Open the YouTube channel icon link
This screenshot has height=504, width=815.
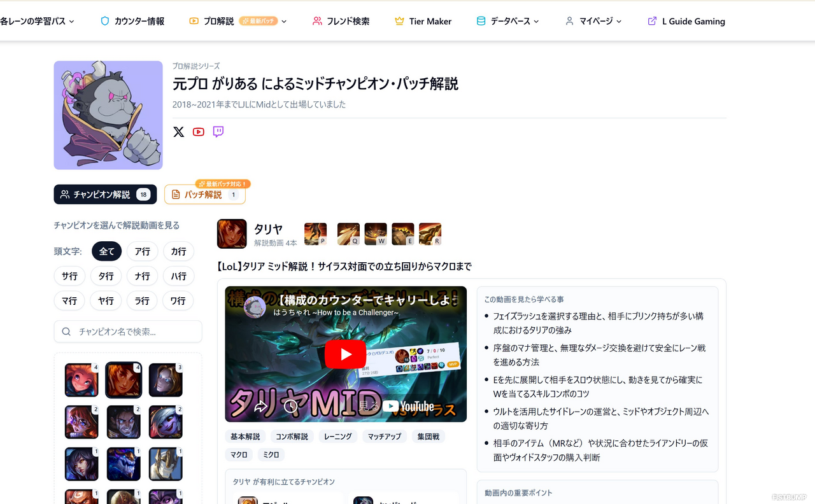point(199,132)
